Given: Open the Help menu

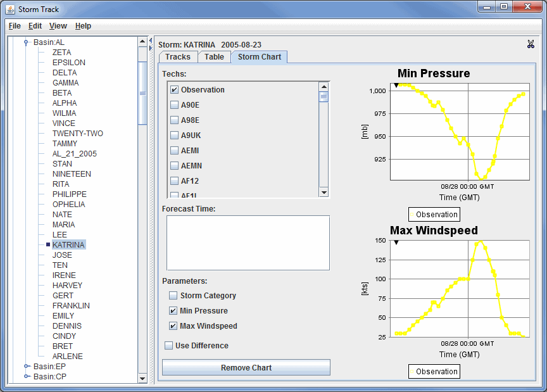Looking at the screenshot, I should coord(83,26).
